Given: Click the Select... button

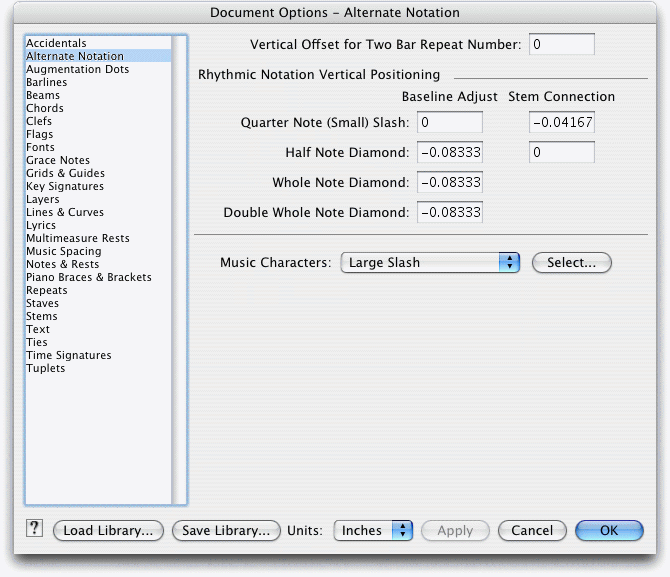Looking at the screenshot, I should tap(572, 262).
